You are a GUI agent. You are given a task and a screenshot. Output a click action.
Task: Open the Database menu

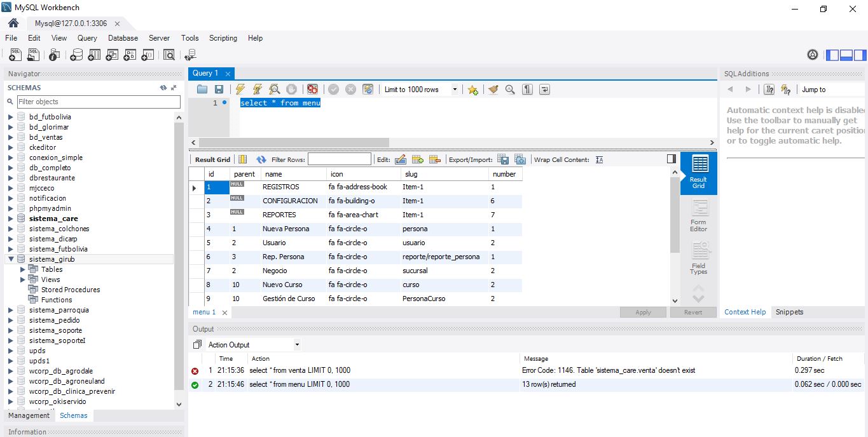123,38
